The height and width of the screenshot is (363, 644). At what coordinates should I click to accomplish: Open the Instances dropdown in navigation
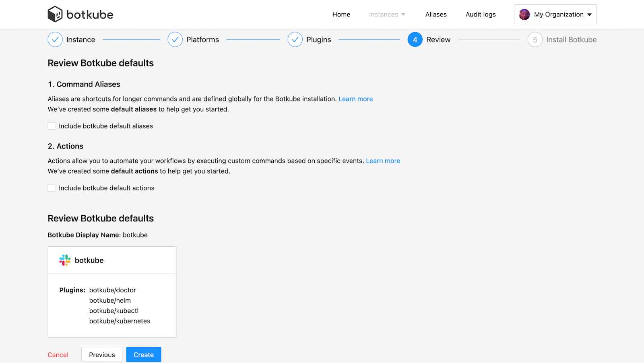click(386, 14)
